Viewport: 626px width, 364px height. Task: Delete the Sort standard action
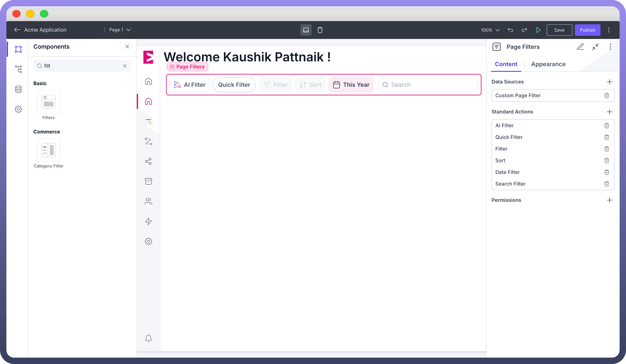pyautogui.click(x=606, y=161)
